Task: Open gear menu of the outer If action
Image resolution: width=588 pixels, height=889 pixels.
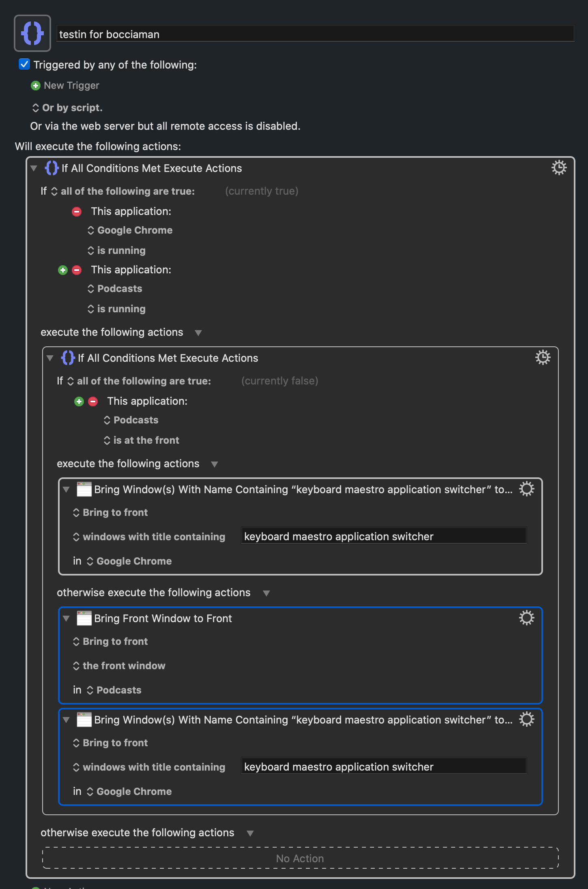Action: [x=559, y=167]
